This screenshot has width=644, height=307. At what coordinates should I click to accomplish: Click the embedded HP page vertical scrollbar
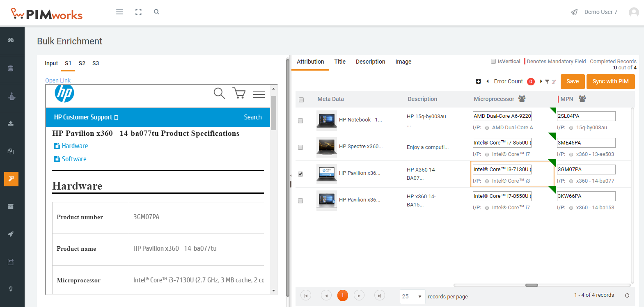click(x=274, y=113)
